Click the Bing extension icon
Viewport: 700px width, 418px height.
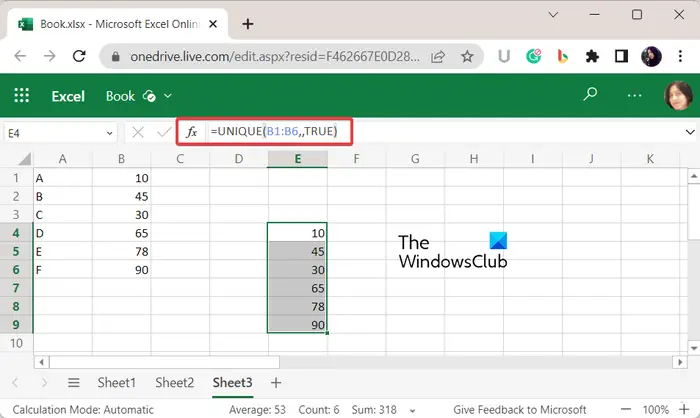tap(562, 56)
